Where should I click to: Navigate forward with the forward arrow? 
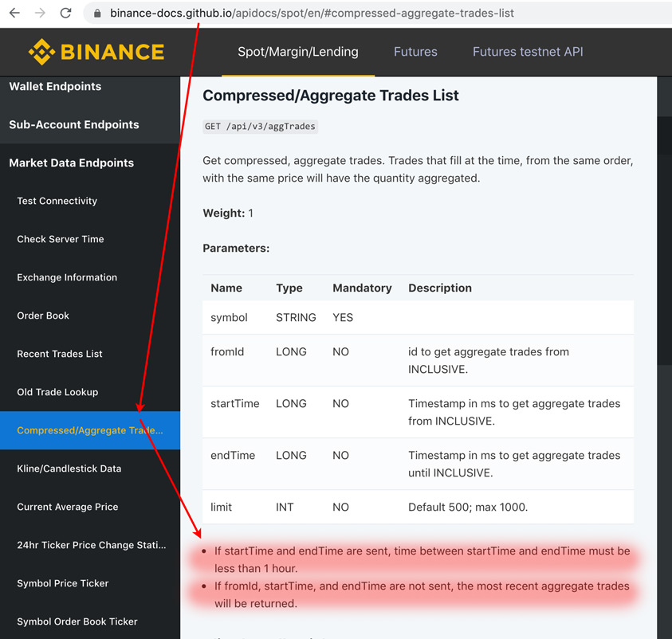click(x=38, y=13)
